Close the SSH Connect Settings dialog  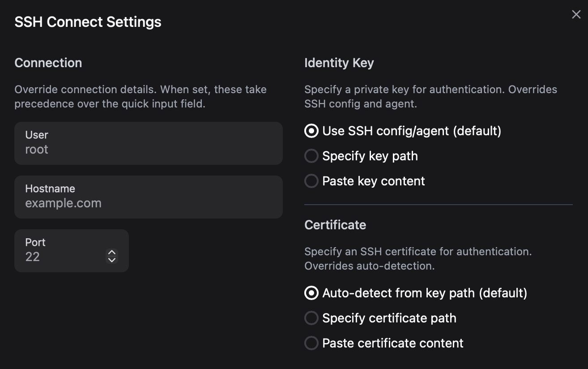tap(576, 15)
